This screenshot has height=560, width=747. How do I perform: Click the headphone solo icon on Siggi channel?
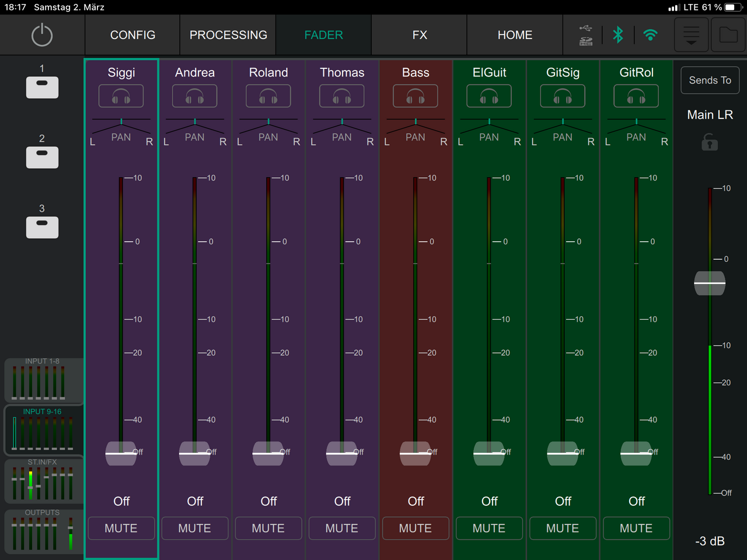point(121,96)
